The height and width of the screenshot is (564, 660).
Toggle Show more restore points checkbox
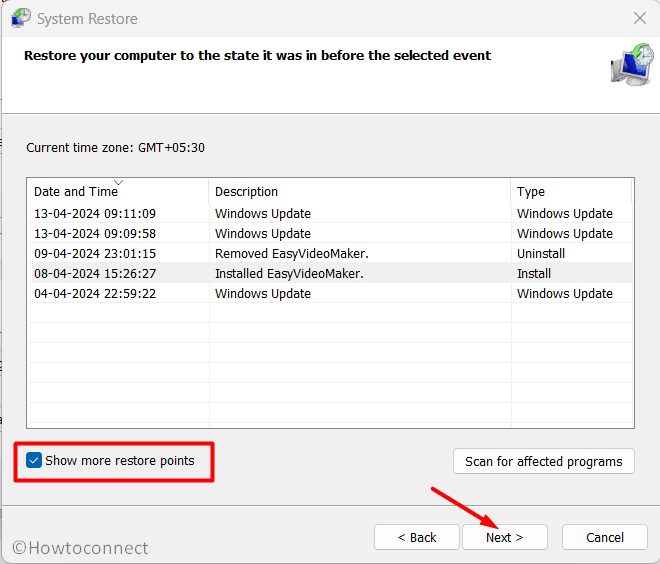(35, 461)
